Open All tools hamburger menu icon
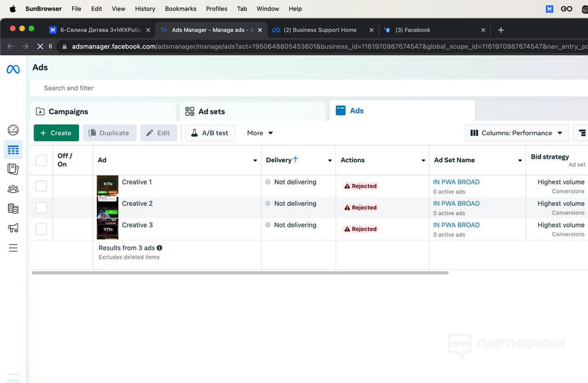588x383 pixels. [x=13, y=248]
